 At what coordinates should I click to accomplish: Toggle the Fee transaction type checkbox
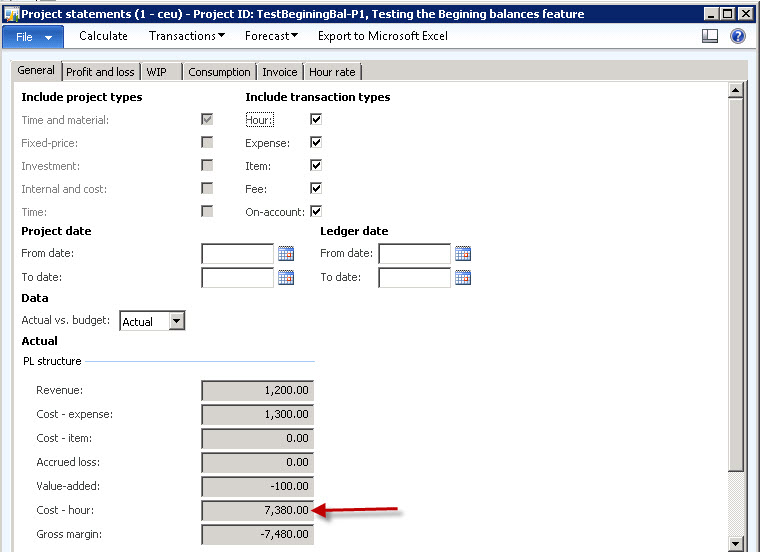click(316, 188)
